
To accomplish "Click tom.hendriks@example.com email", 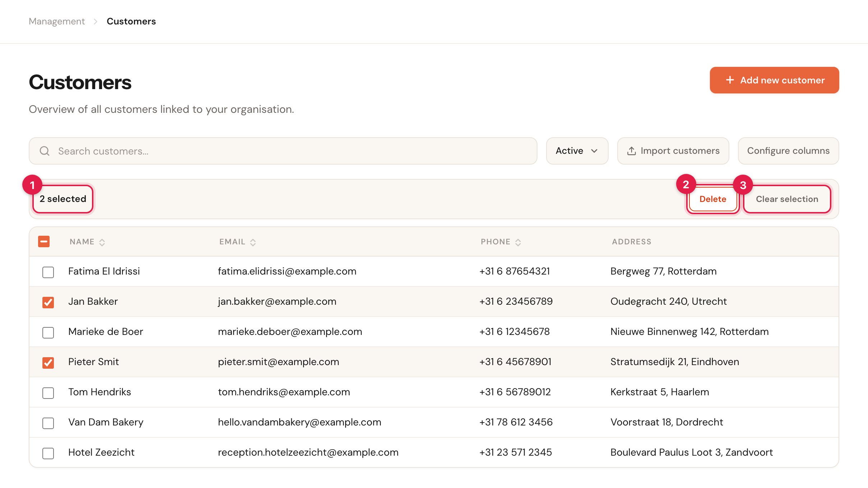I will pyautogui.click(x=284, y=392).
